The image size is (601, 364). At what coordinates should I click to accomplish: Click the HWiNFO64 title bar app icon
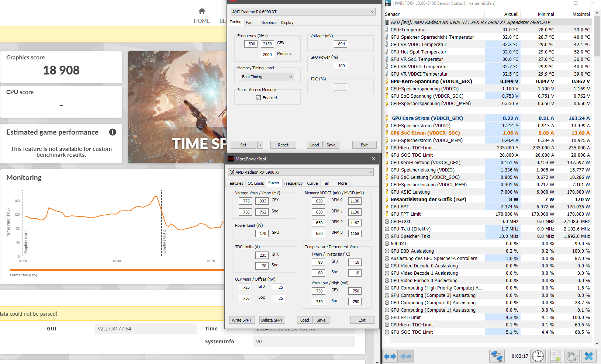[387, 3]
